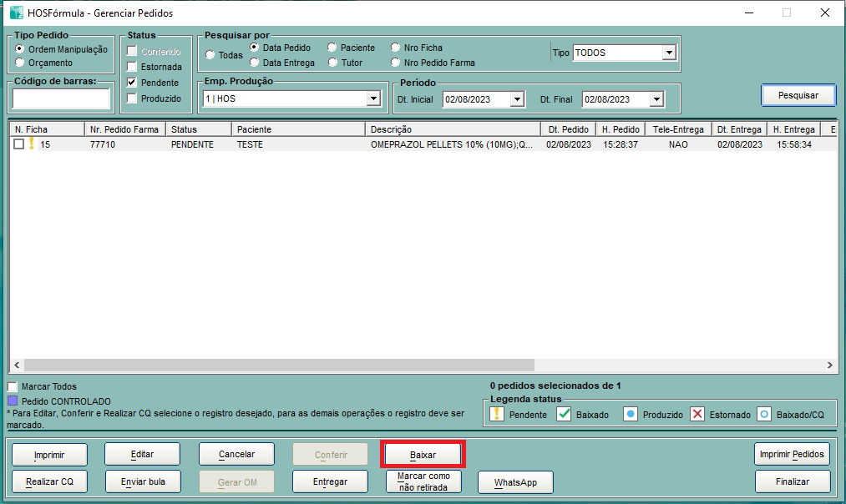Image resolution: width=846 pixels, height=504 pixels.
Task: Open the Dt. Inicial date picker
Action: pyautogui.click(x=517, y=99)
